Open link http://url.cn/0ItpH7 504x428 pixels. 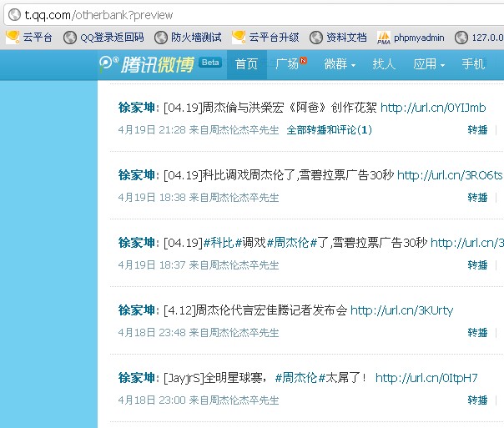426,378
